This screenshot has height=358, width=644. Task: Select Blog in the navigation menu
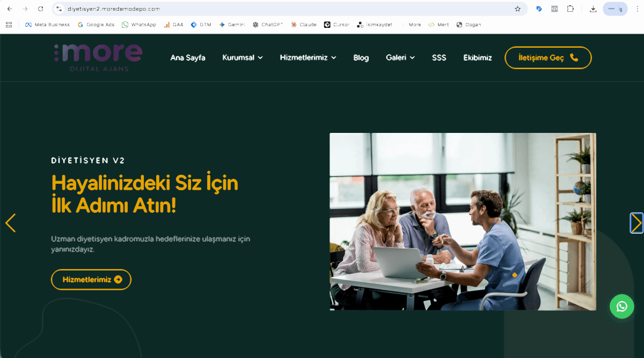coord(361,57)
